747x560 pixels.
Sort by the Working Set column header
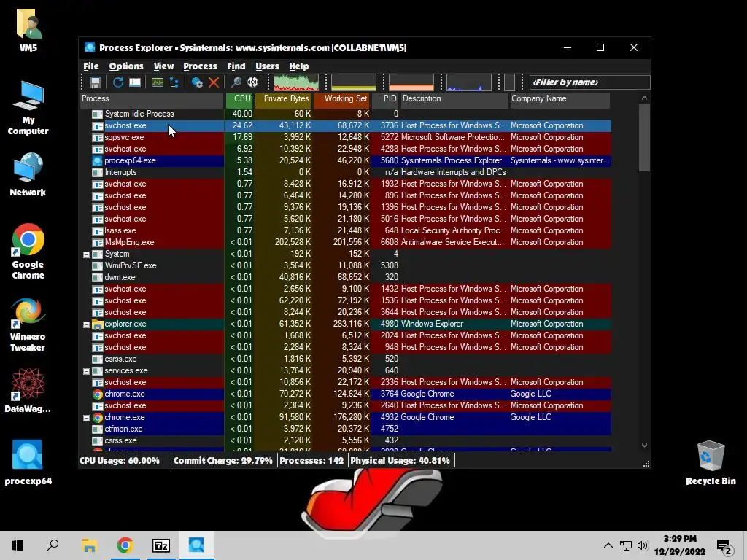tap(341, 99)
